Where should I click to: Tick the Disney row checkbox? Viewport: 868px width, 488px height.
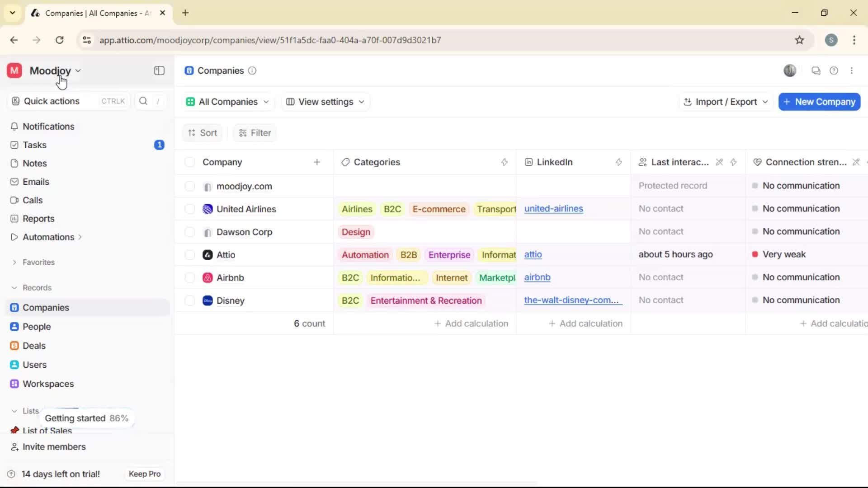pyautogui.click(x=190, y=300)
